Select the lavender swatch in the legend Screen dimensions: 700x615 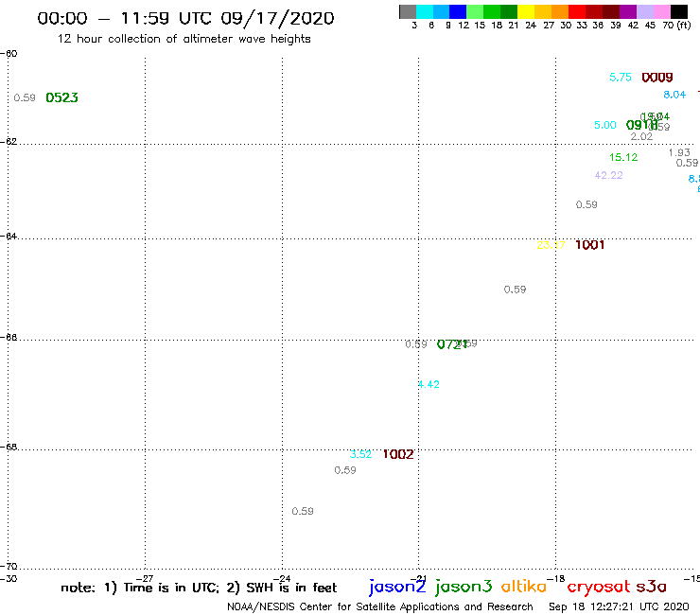(644, 11)
